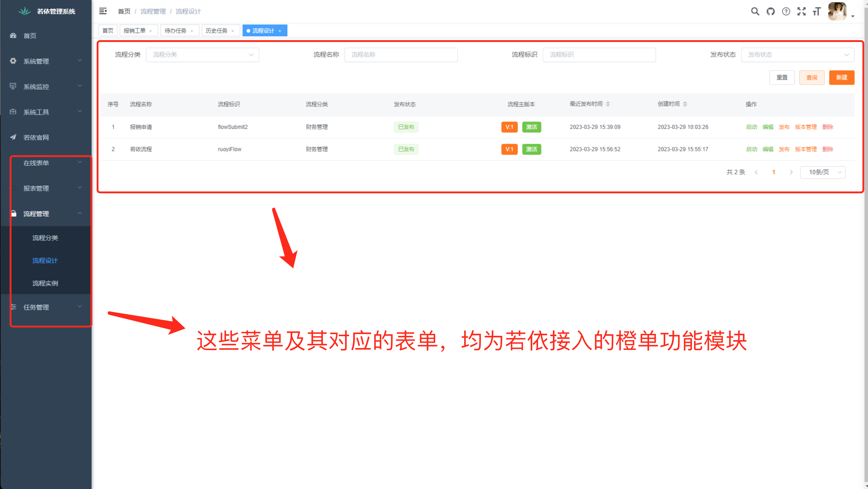Image resolution: width=868 pixels, height=489 pixels.
Task: Expand the 10条/页 page size selector
Action: (822, 172)
